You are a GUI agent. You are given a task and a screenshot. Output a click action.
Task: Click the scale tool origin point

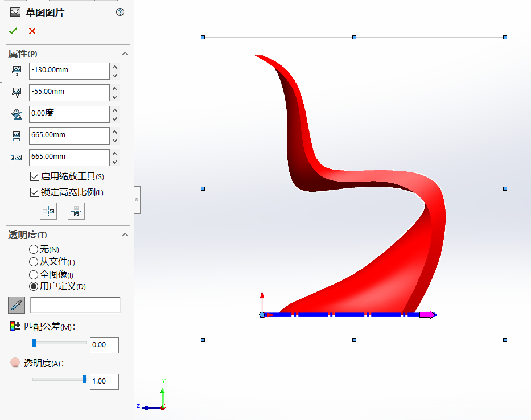click(262, 315)
